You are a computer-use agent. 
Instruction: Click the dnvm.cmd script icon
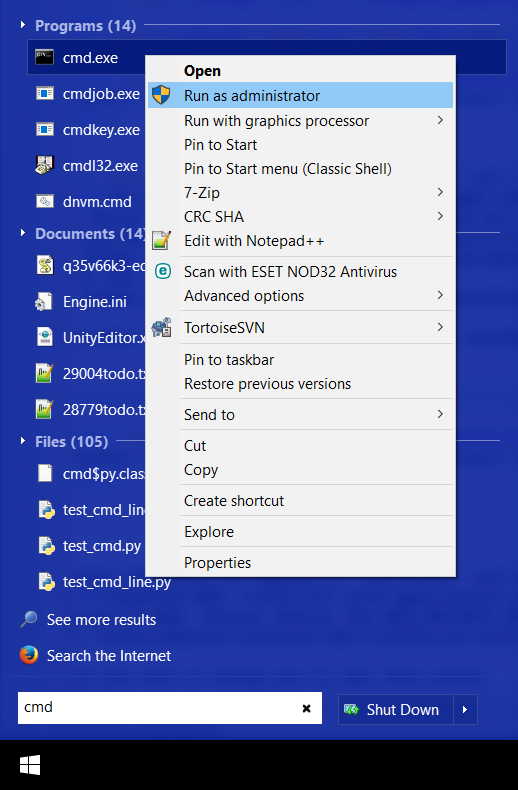tap(45, 202)
